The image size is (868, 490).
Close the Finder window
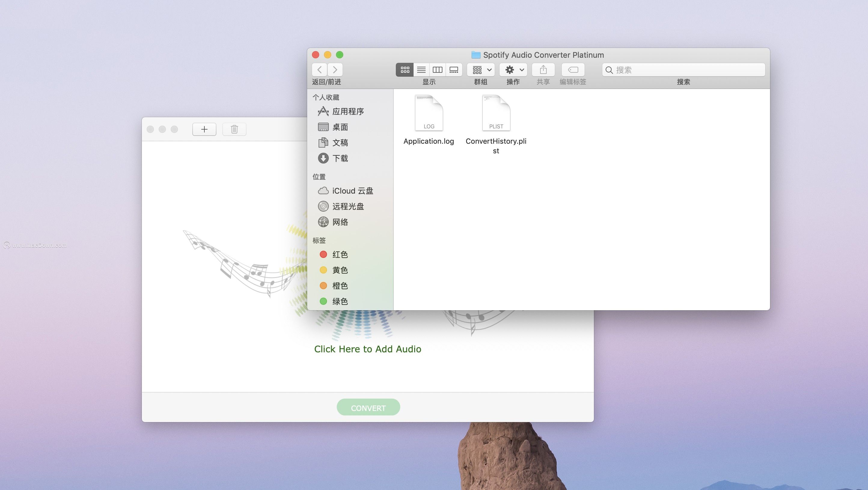(316, 55)
